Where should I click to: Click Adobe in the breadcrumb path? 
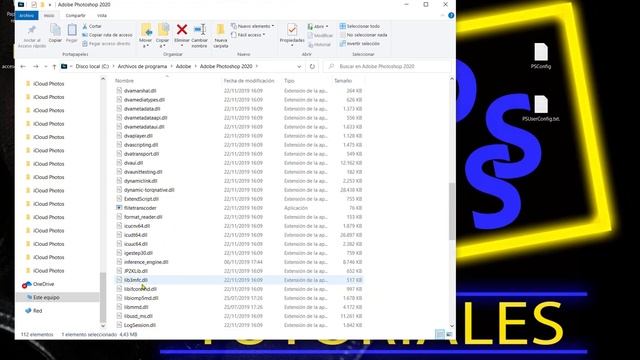[183, 66]
